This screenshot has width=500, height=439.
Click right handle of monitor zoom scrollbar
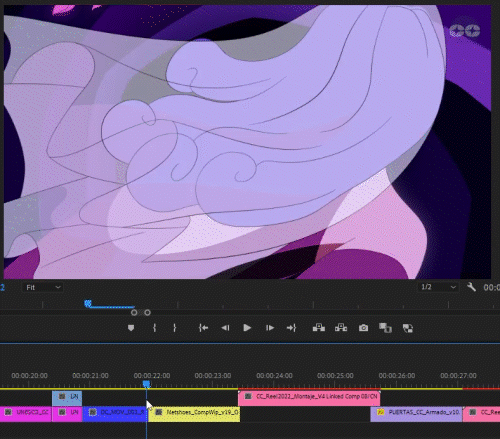coord(147,313)
